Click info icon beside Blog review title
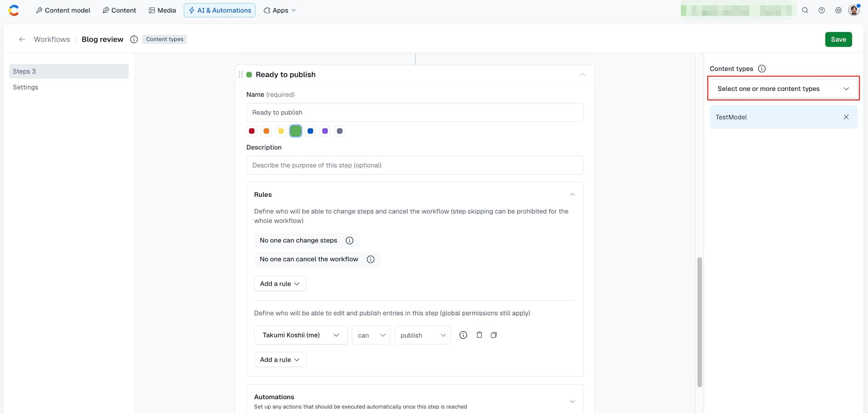 [x=134, y=39]
